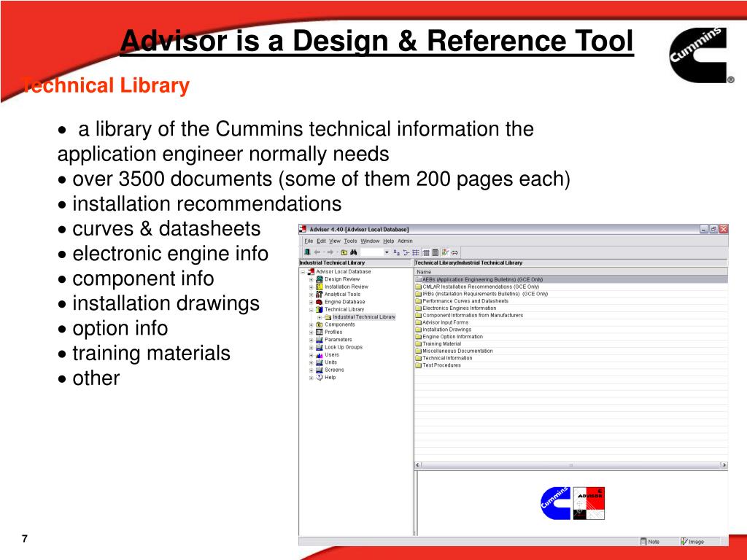Select the Analytical Tools tree icon
The height and width of the screenshot is (560, 747).
pyautogui.click(x=320, y=295)
